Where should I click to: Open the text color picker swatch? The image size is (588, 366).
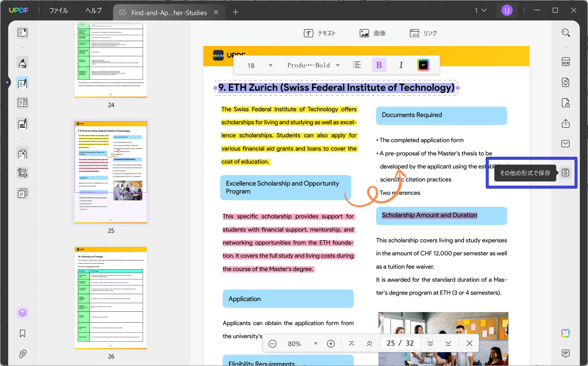(x=423, y=65)
